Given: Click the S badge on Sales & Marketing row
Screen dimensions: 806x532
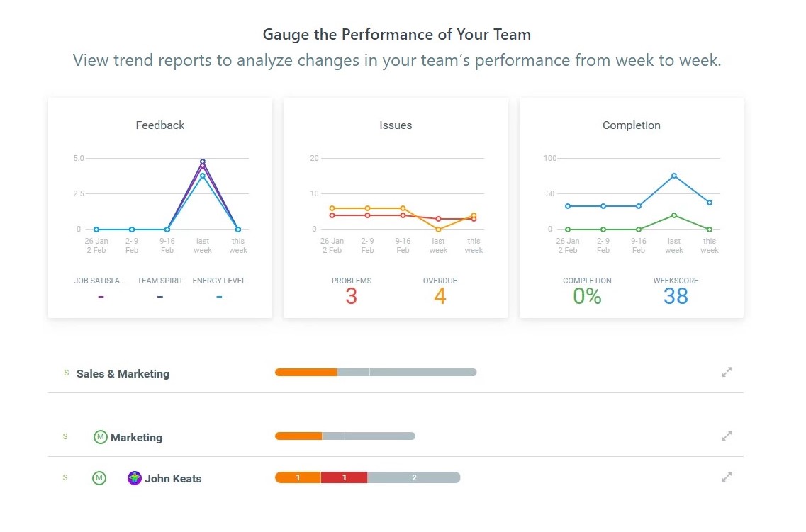Looking at the screenshot, I should tap(65, 372).
